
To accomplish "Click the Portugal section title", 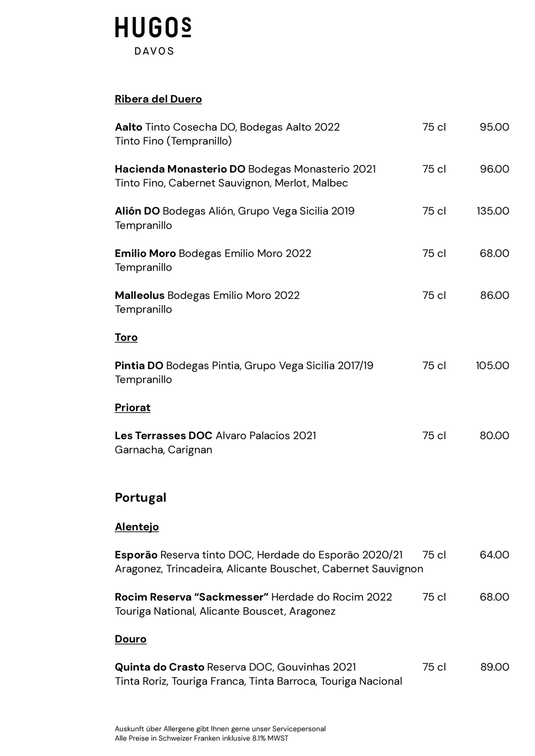I will click(x=141, y=498).
